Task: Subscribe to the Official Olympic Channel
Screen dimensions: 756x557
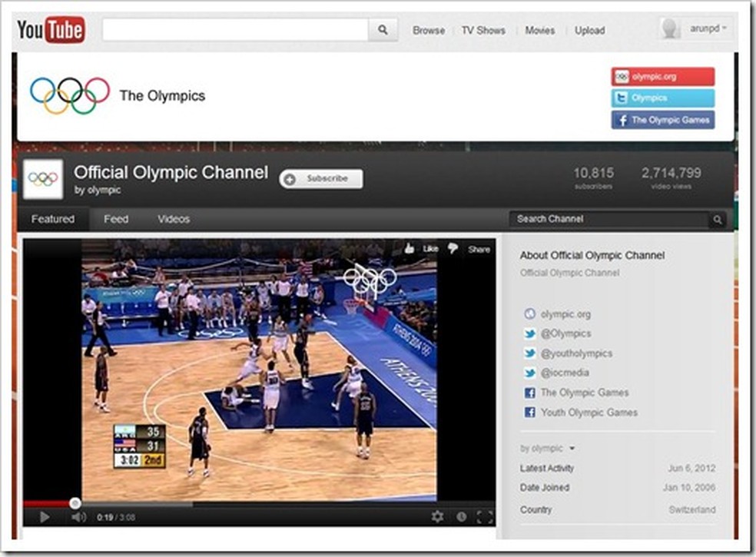Action: pos(321,179)
